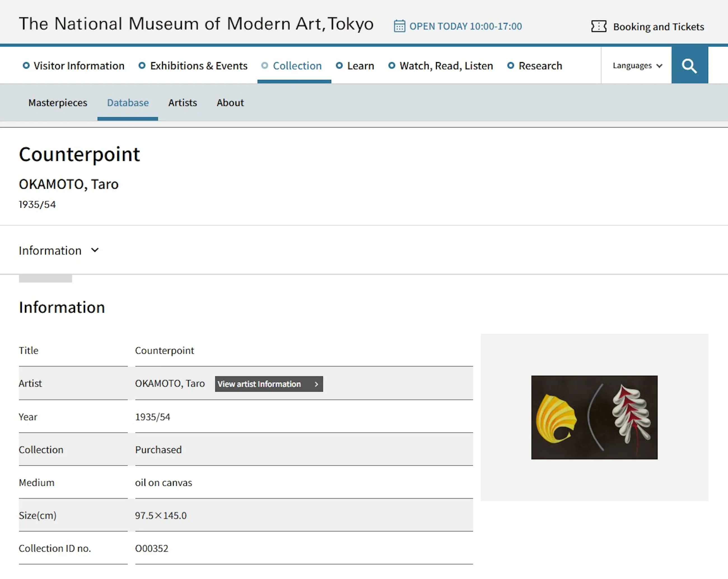Click the circle bullet beside Watch, Read, Listen
The height and width of the screenshot is (579, 728).
[391, 65]
